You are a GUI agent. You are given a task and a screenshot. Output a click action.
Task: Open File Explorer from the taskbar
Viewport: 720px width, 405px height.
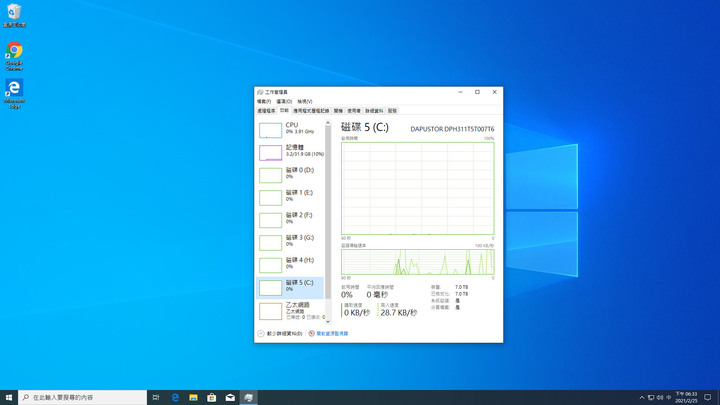[x=193, y=397]
